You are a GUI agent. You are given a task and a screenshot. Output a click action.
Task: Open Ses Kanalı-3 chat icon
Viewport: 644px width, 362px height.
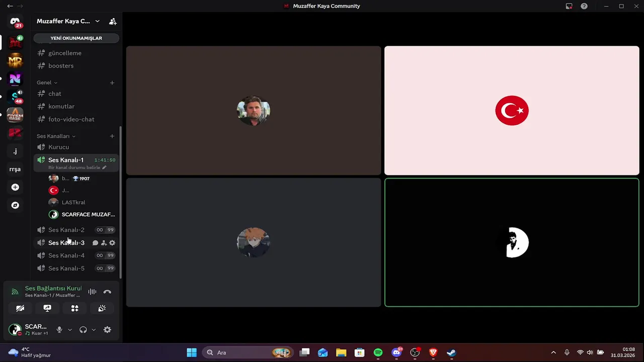coord(95,243)
